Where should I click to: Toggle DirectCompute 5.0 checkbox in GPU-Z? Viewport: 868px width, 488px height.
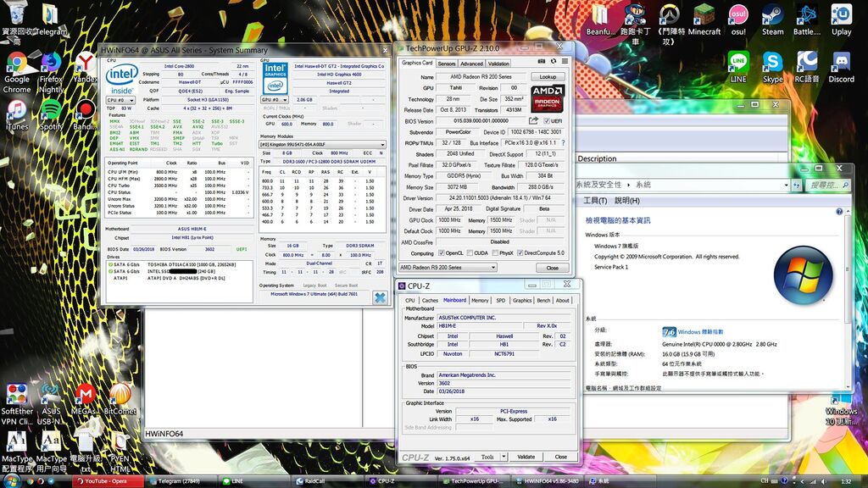(520, 252)
